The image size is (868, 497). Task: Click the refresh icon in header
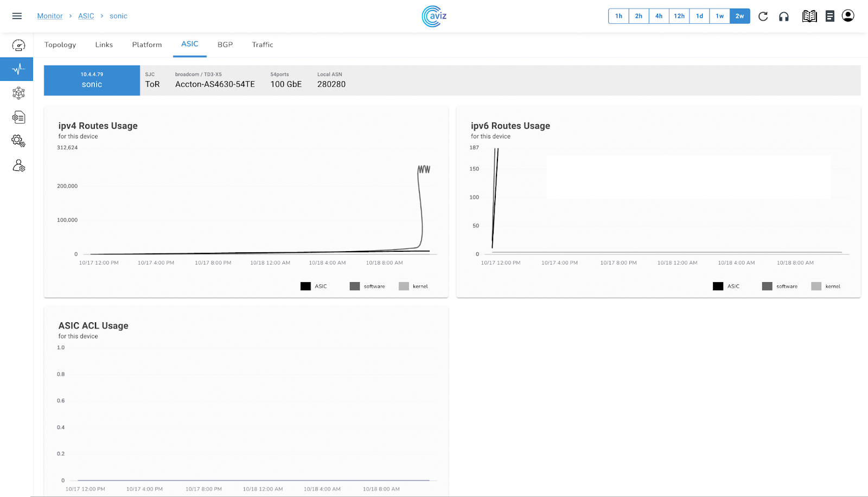(763, 16)
